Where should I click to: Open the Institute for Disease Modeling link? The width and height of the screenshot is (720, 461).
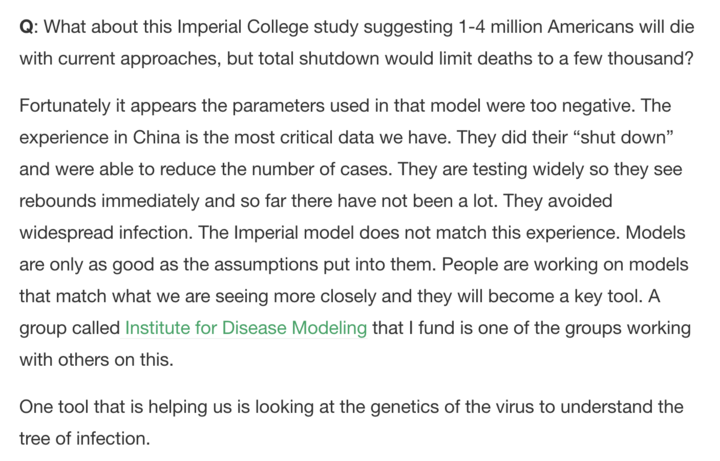tap(246, 328)
